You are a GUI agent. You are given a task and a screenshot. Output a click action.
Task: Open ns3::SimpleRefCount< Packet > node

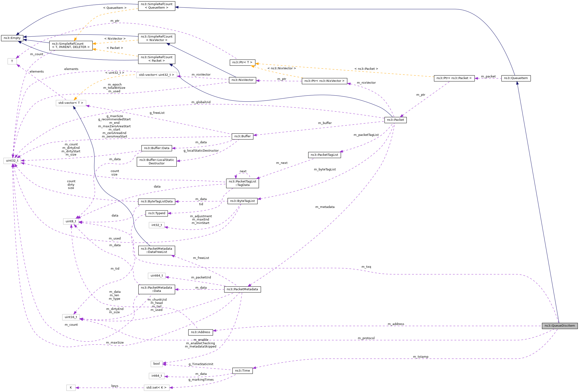(x=157, y=59)
